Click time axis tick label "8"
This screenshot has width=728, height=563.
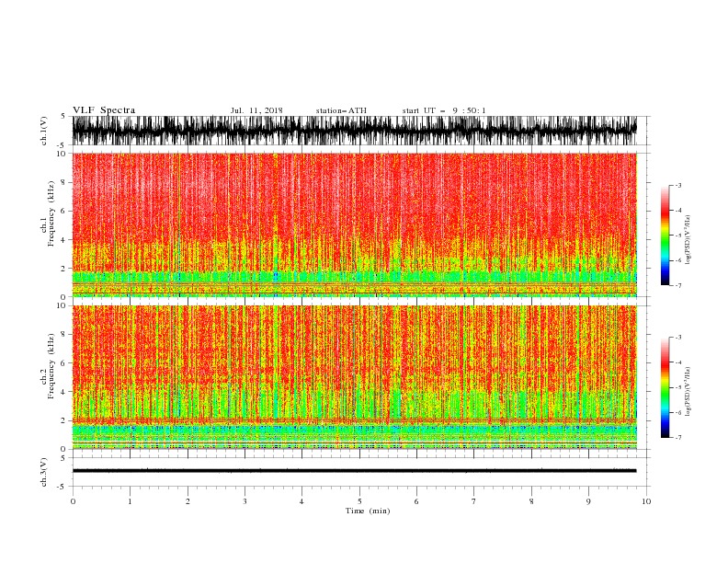coord(531,501)
